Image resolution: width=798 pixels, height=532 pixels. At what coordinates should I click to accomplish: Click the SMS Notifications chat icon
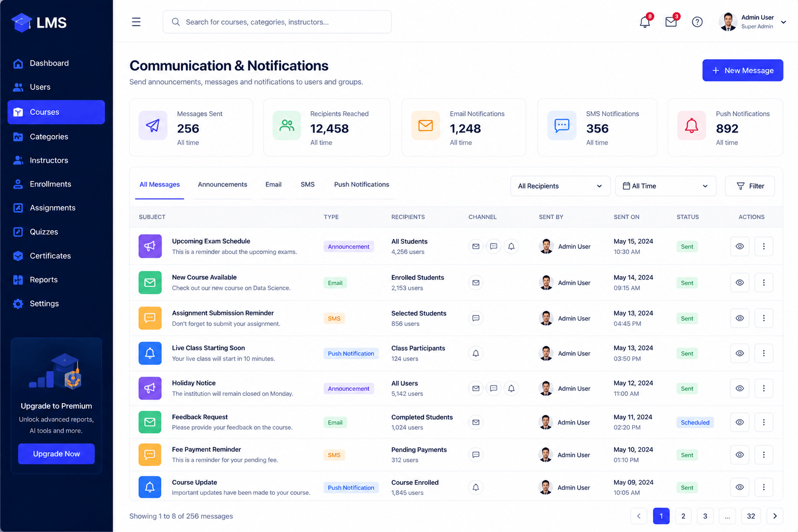coord(562,125)
